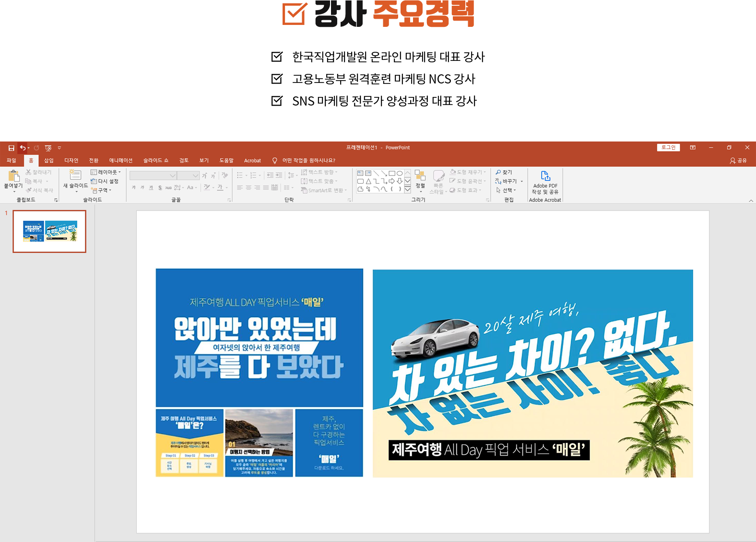Click the Redo icon in the quick access toolbar
This screenshot has height=542, width=756.
pos(36,148)
